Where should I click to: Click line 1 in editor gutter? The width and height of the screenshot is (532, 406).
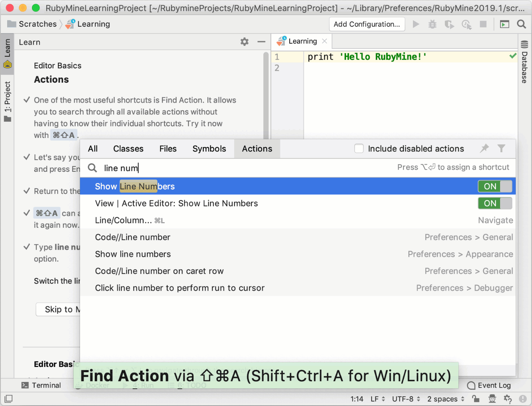pyautogui.click(x=277, y=57)
